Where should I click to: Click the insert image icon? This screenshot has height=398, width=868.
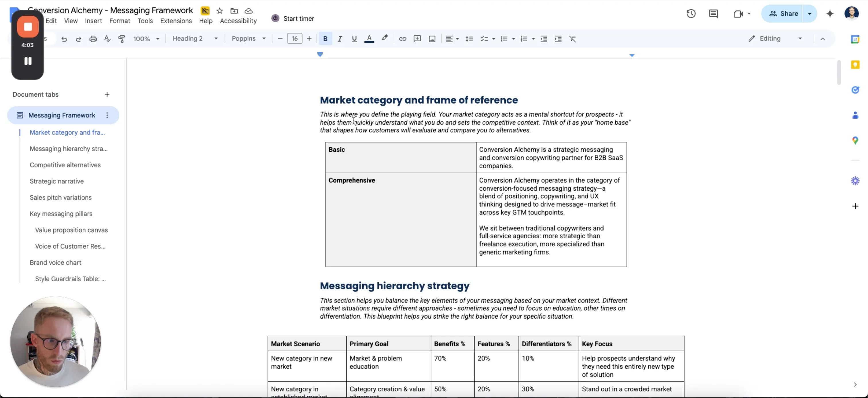coord(432,39)
